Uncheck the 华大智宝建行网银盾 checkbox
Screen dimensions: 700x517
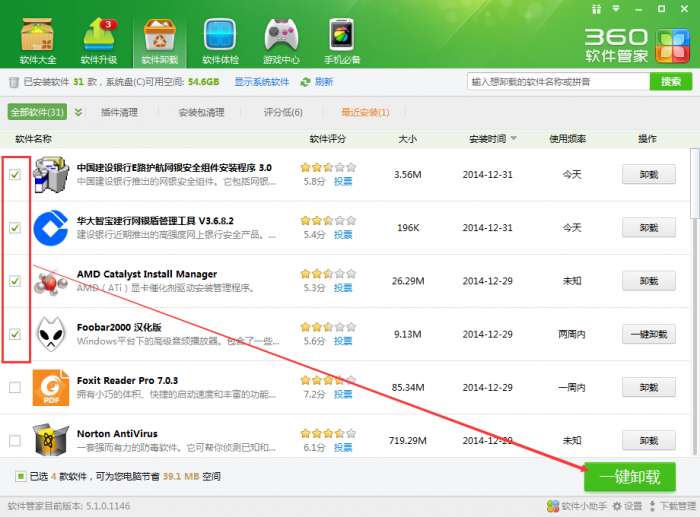point(15,228)
